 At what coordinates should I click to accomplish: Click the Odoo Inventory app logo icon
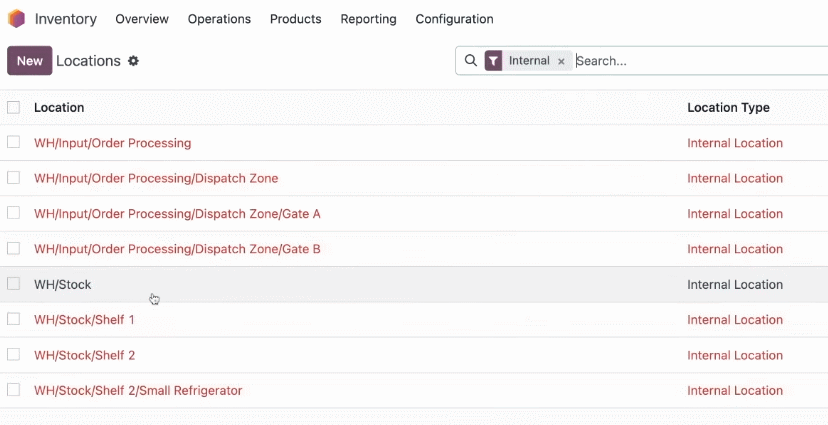[16, 19]
